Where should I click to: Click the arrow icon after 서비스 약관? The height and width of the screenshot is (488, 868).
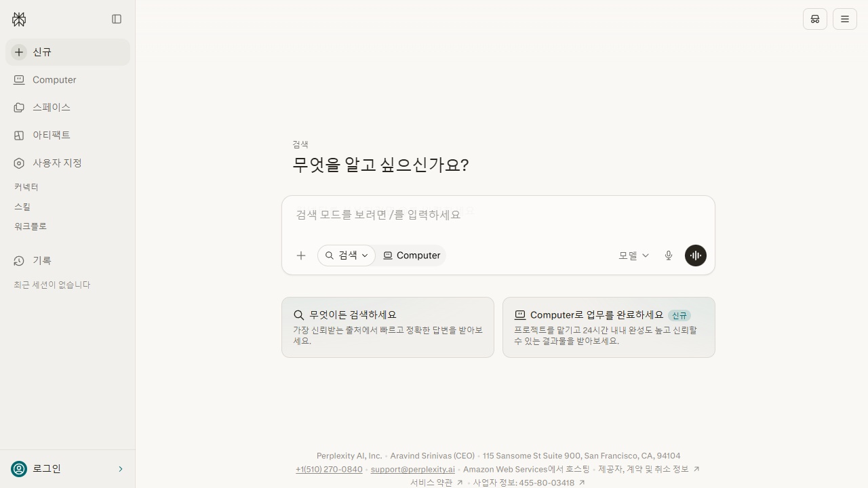click(460, 483)
